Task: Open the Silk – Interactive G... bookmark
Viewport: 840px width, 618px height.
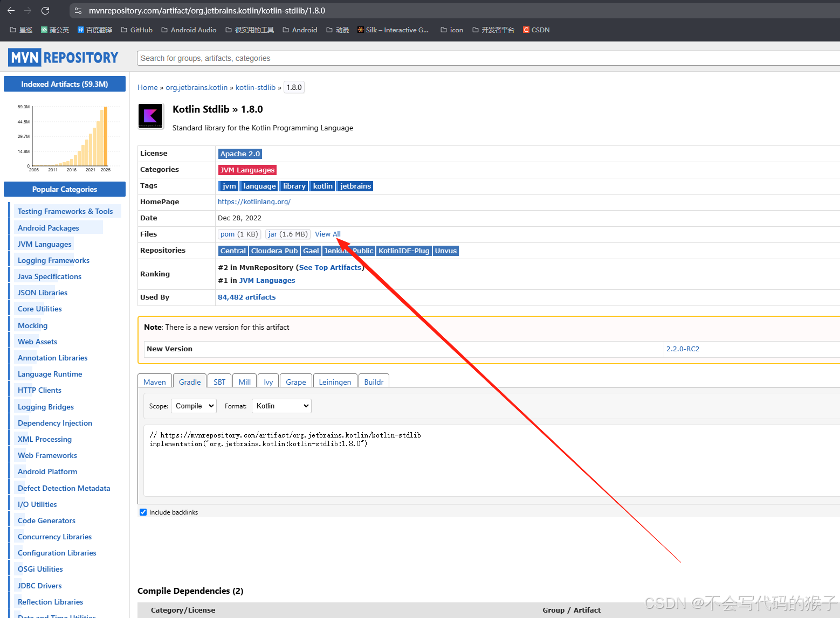Action: point(393,30)
